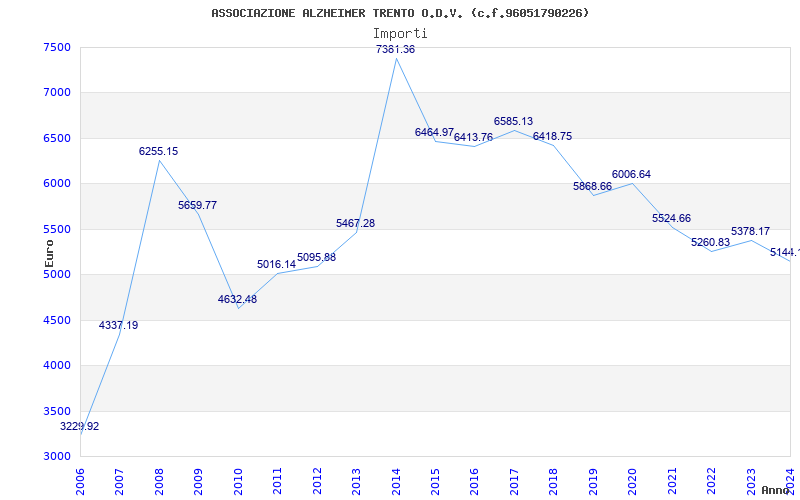Select the 2015 x-axis year label
Screen dimensions: 800x500
click(x=435, y=482)
